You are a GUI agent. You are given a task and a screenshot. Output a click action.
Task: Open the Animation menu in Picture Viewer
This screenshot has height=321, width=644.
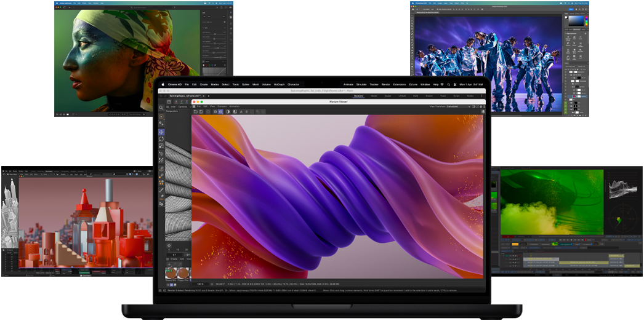[235, 106]
